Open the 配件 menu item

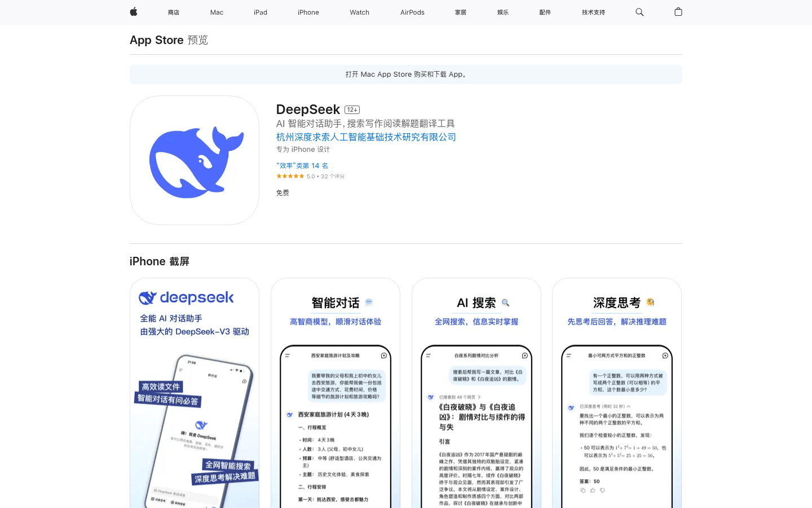click(x=545, y=12)
